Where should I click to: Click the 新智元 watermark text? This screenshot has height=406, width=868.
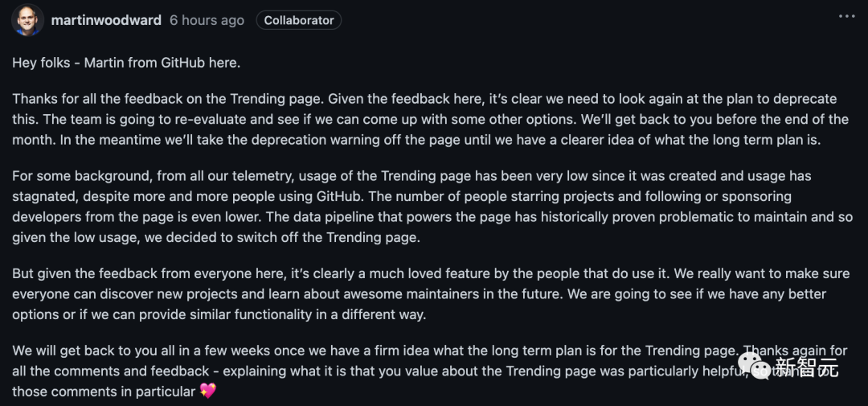point(807,367)
